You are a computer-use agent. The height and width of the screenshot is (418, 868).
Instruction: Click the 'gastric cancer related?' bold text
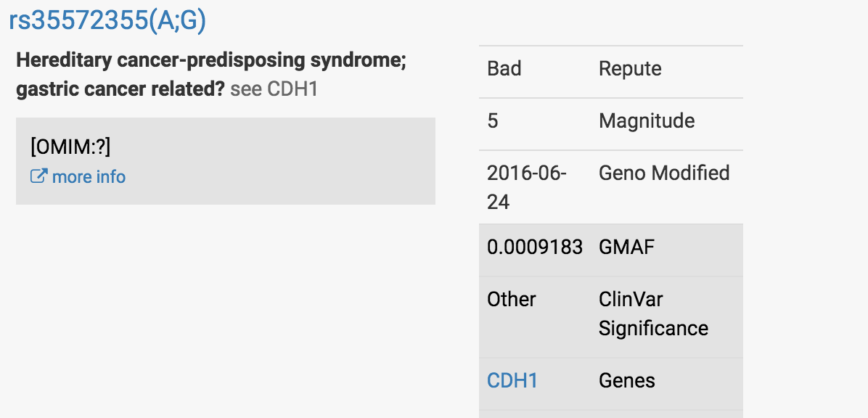(120, 89)
